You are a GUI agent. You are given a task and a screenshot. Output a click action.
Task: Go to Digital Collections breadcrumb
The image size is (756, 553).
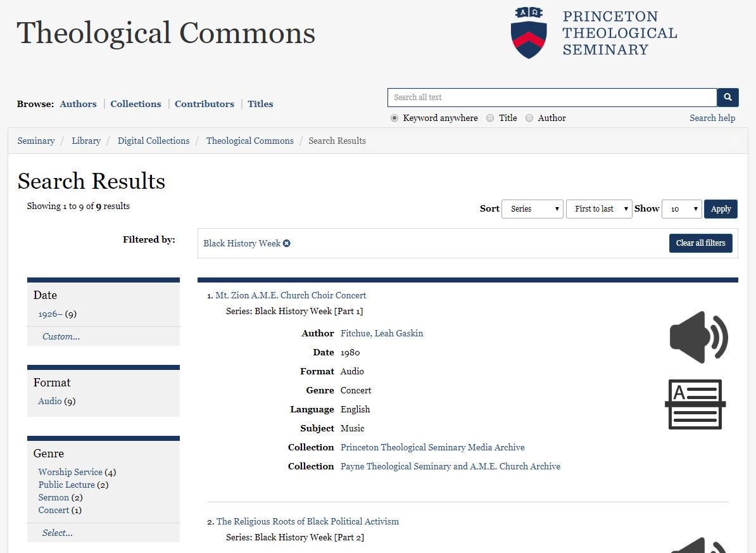[x=153, y=141]
